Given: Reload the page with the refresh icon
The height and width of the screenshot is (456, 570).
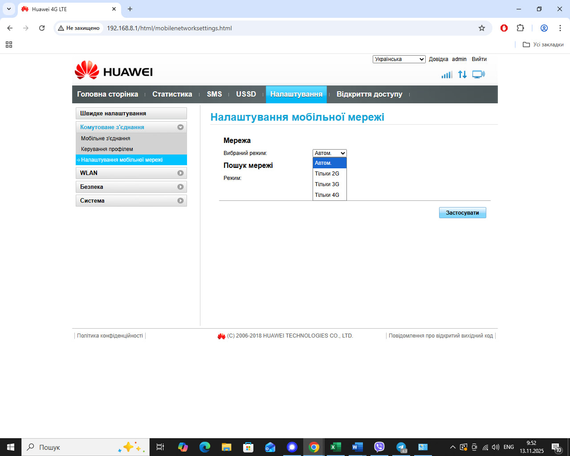Looking at the screenshot, I should (x=42, y=28).
